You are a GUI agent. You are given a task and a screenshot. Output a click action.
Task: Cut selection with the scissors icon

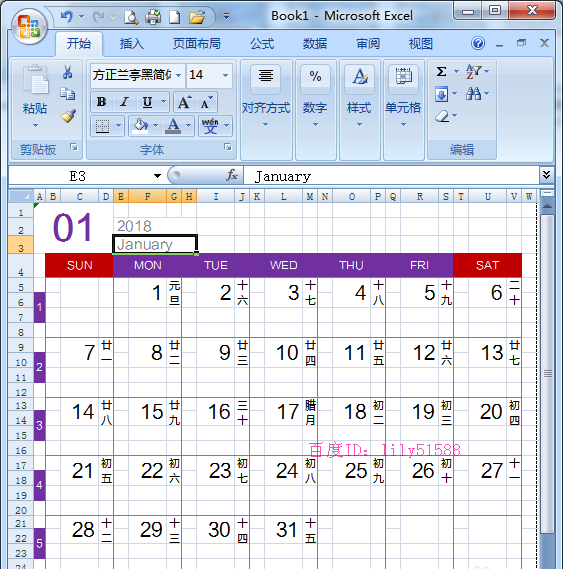click(x=67, y=72)
